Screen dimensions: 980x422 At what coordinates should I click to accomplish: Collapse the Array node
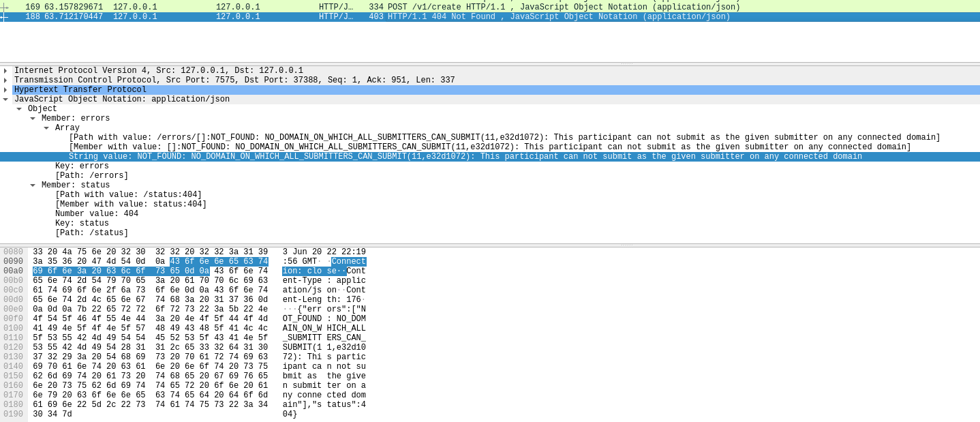[46, 128]
